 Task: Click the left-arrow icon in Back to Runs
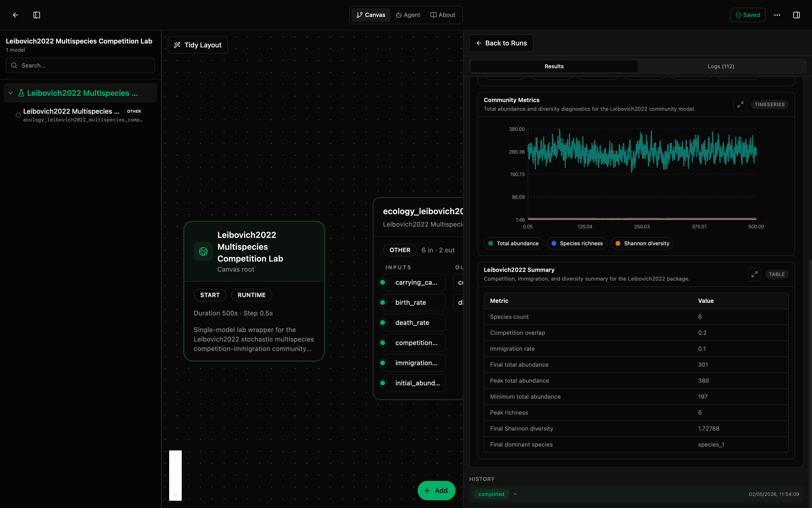point(479,43)
